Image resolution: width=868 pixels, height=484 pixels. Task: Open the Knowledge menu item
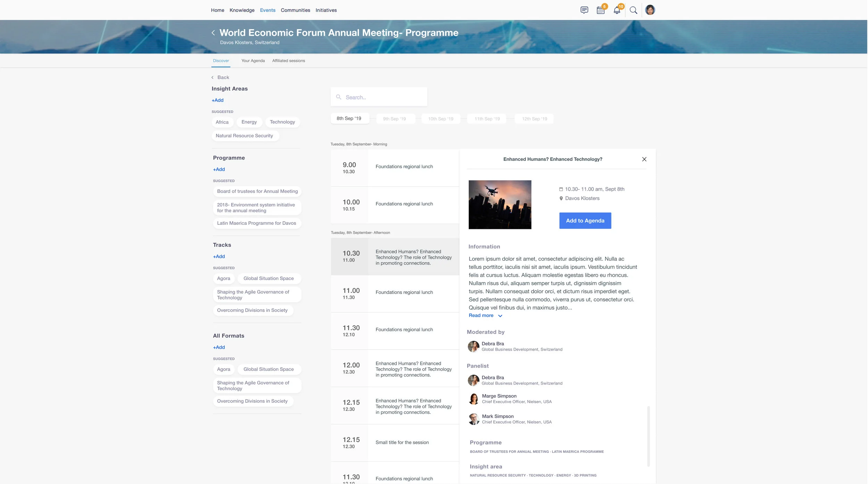click(x=242, y=10)
